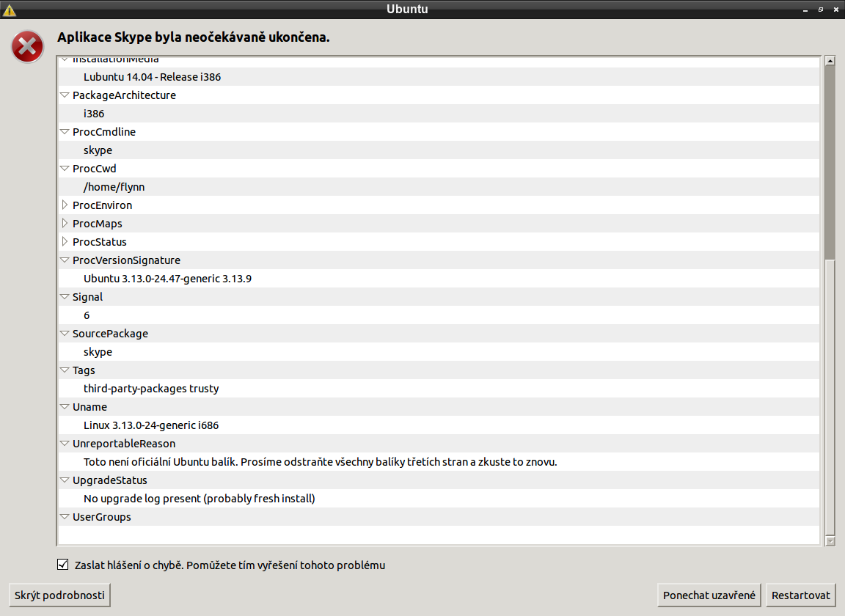The height and width of the screenshot is (616, 845).
Task: Click the red error cross icon
Action: click(x=27, y=47)
